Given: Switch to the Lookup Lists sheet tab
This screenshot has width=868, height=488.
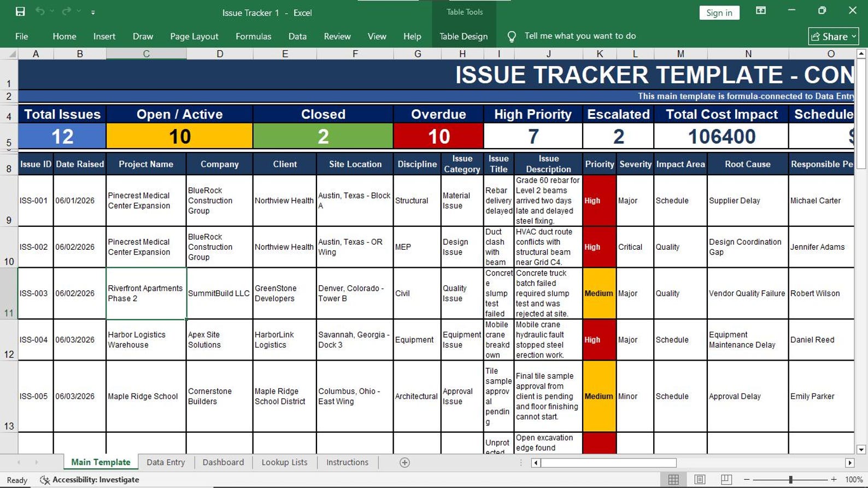Looking at the screenshot, I should click(x=284, y=462).
